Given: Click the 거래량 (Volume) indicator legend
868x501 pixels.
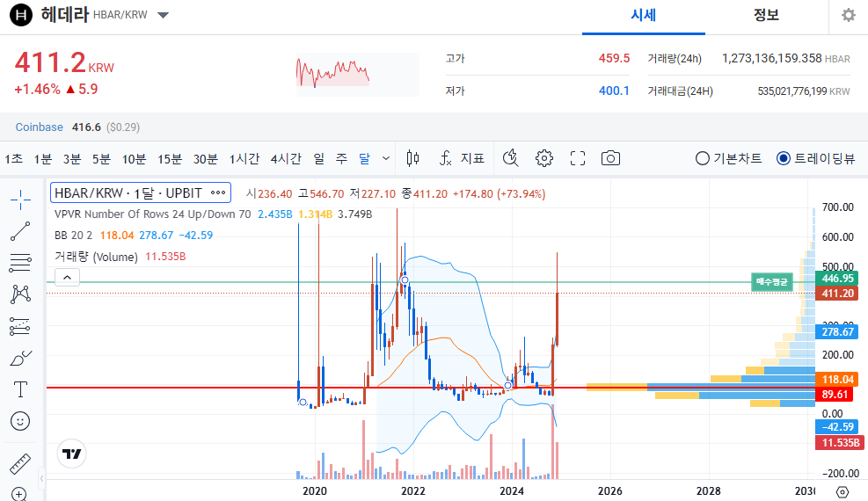Looking at the screenshot, I should click(x=120, y=257).
